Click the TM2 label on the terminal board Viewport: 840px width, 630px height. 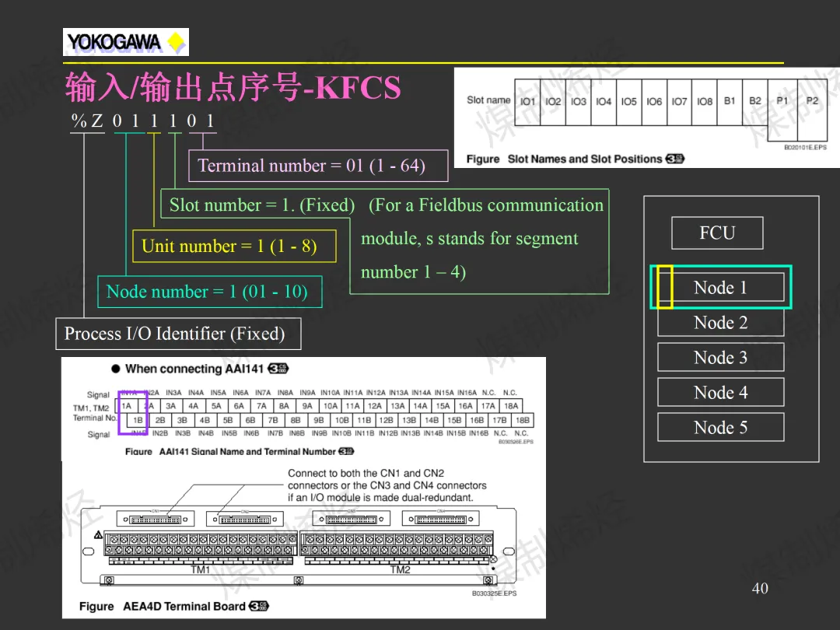401,569
